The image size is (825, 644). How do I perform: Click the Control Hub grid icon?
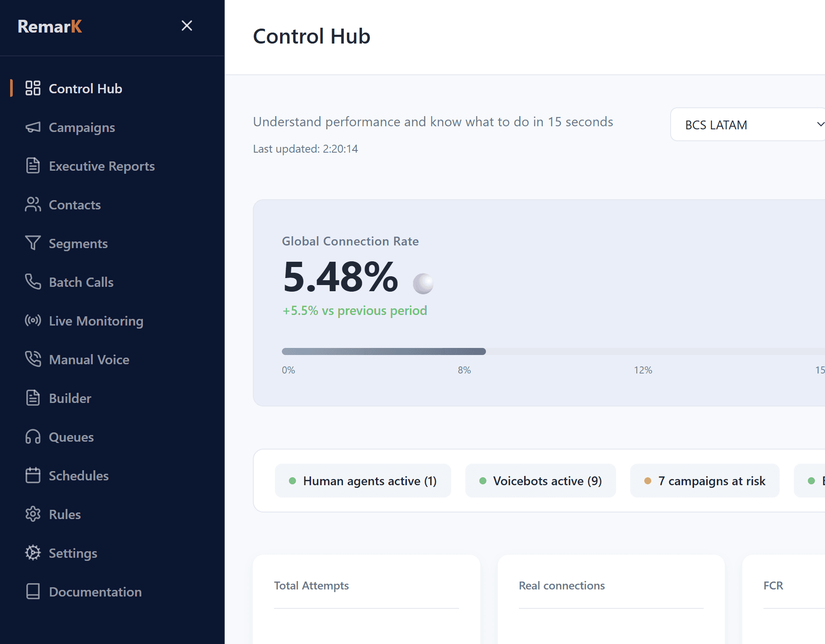point(33,88)
